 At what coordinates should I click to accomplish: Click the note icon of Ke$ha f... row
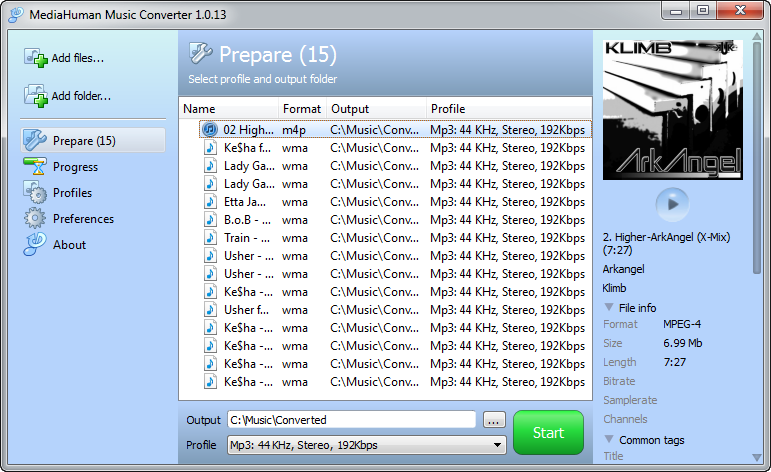click(x=210, y=148)
